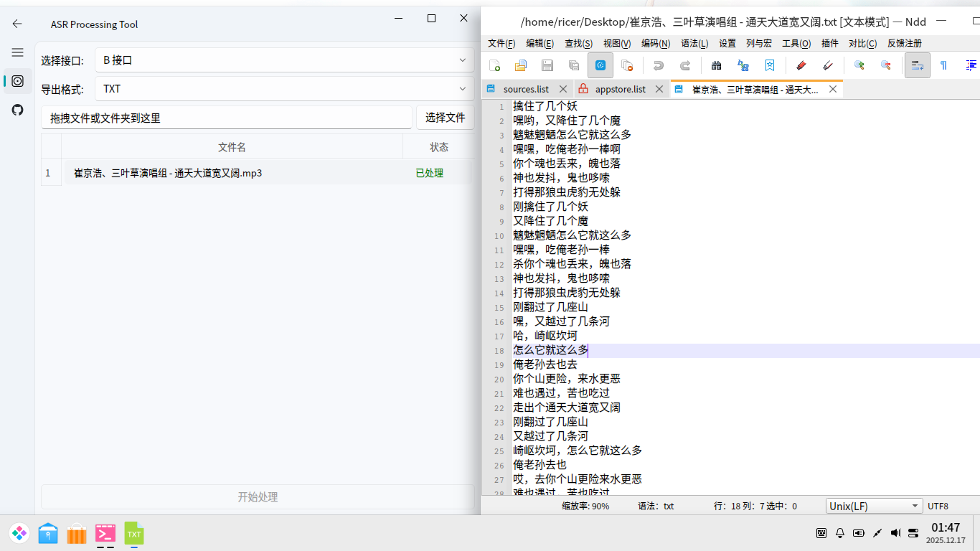Create a new file in Ndd toolbar
Image resolution: width=980 pixels, height=551 pixels.
click(x=494, y=65)
